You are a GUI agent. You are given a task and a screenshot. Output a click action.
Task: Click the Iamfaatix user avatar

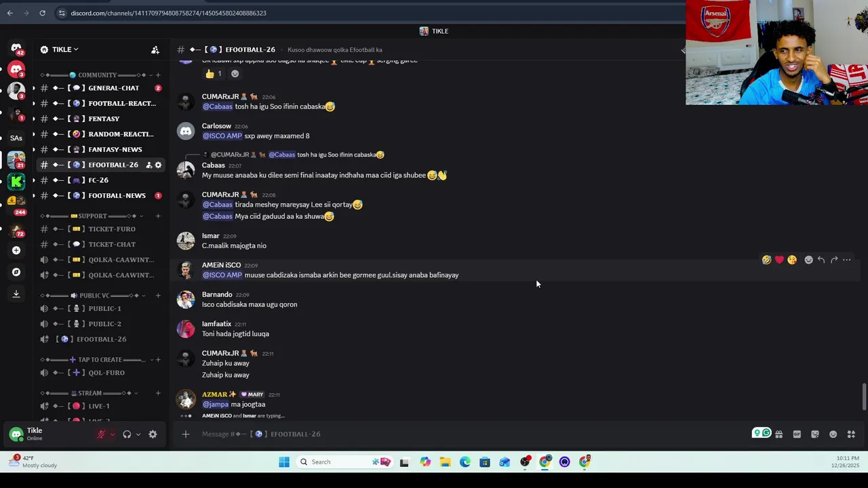186,329
